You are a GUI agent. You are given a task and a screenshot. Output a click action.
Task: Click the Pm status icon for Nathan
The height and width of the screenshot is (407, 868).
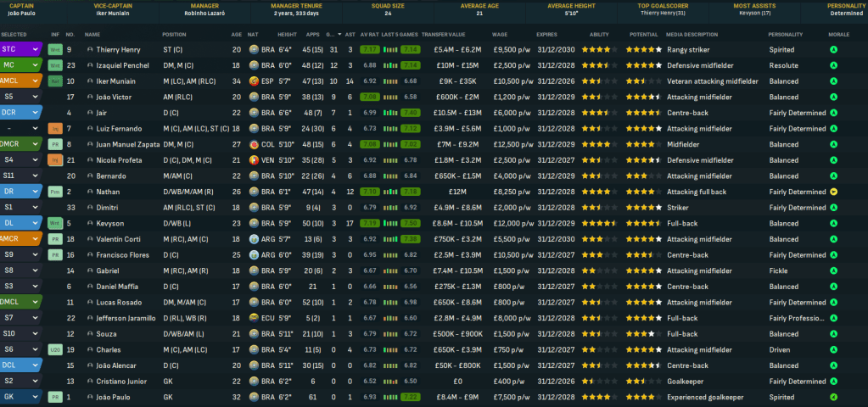pyautogui.click(x=56, y=192)
